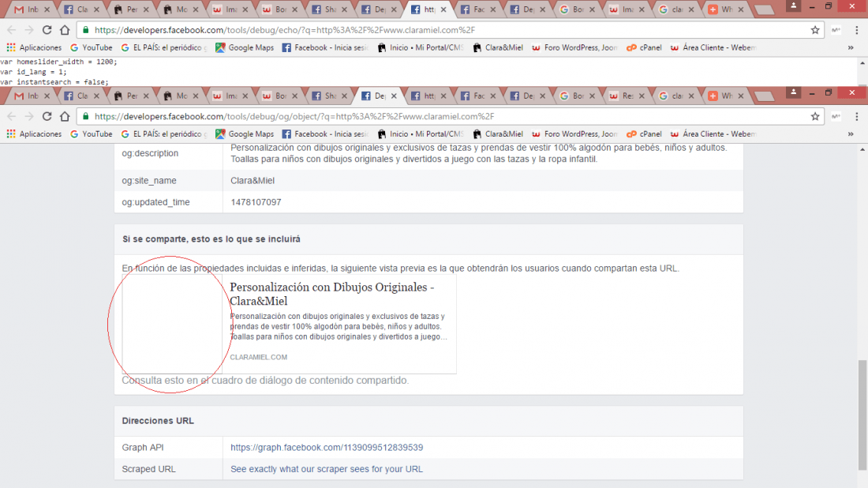Open user profile button in lower window titlebar
This screenshot has height=488, width=868.
tap(793, 92)
